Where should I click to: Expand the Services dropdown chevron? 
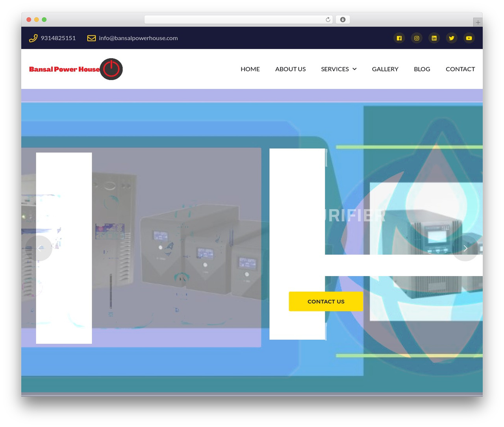[x=354, y=69]
